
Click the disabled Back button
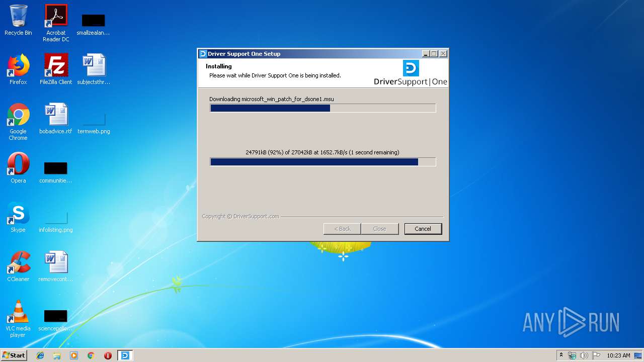[x=342, y=229]
